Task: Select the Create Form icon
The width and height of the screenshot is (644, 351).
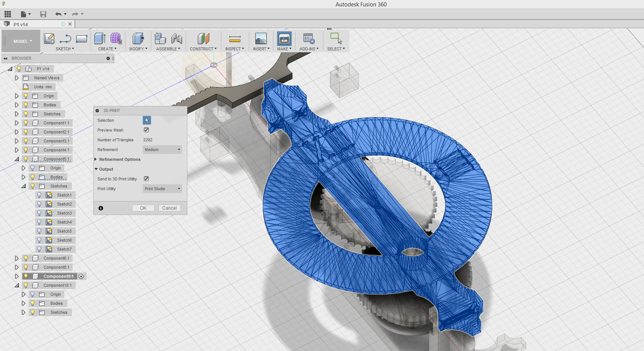Action: click(116, 38)
